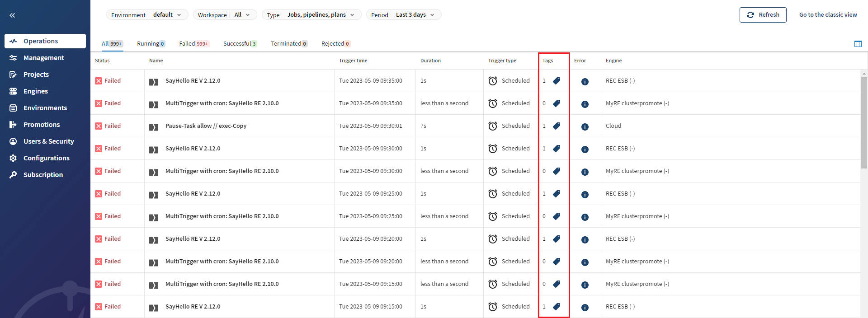The width and height of the screenshot is (868, 318).
Task: Collapse the sidebar with double-chevron icon
Action: (x=12, y=15)
